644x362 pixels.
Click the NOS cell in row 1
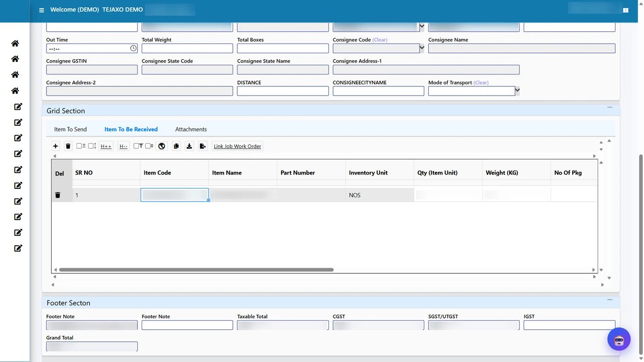pos(379,195)
